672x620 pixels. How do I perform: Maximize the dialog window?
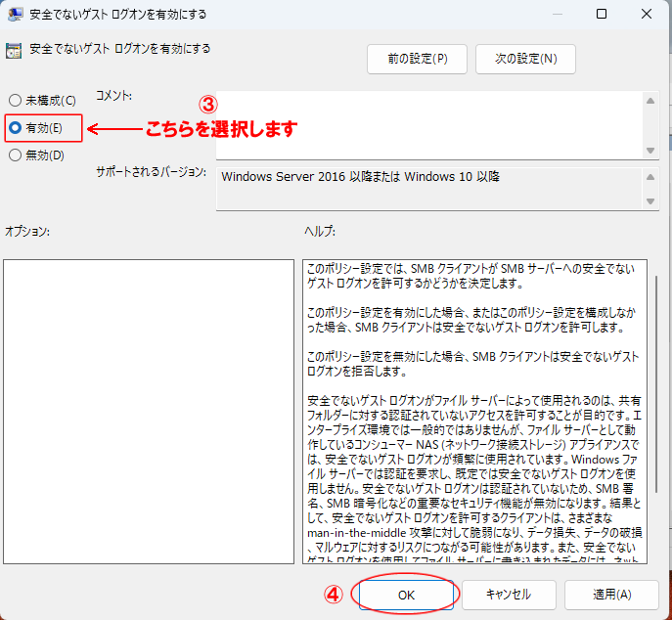point(602,14)
